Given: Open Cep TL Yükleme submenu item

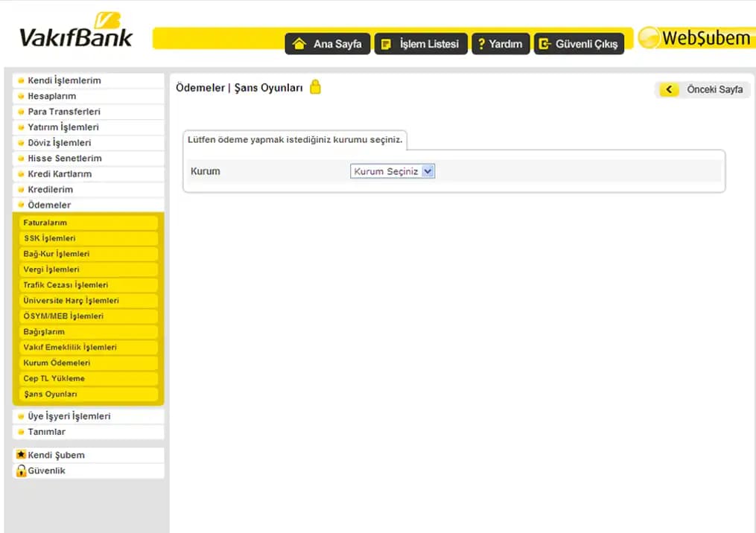Looking at the screenshot, I should 54,379.
